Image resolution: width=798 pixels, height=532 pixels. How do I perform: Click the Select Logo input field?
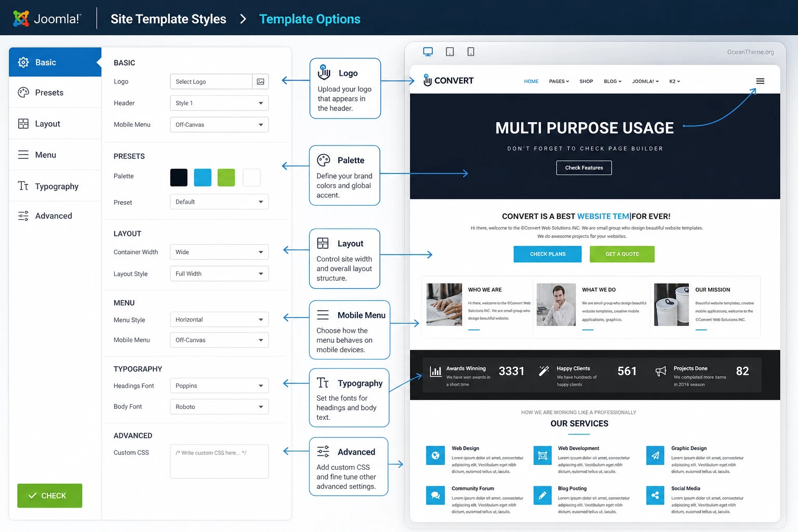point(211,82)
